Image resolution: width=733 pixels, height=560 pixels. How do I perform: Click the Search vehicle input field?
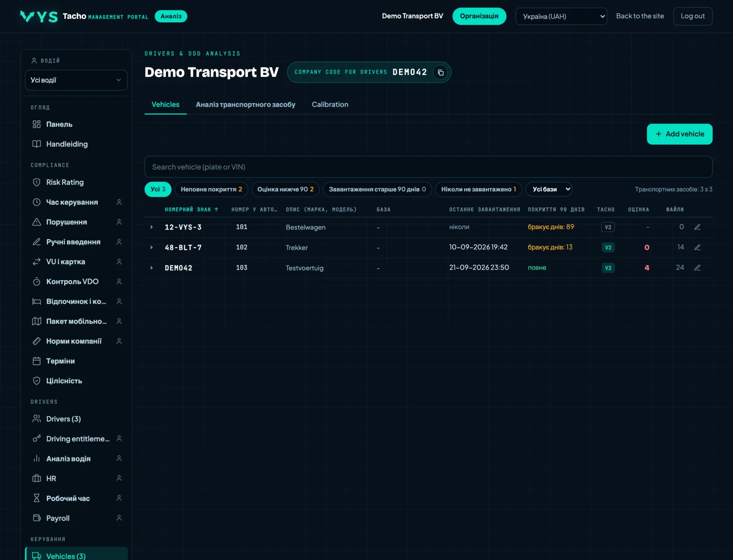[x=428, y=167]
